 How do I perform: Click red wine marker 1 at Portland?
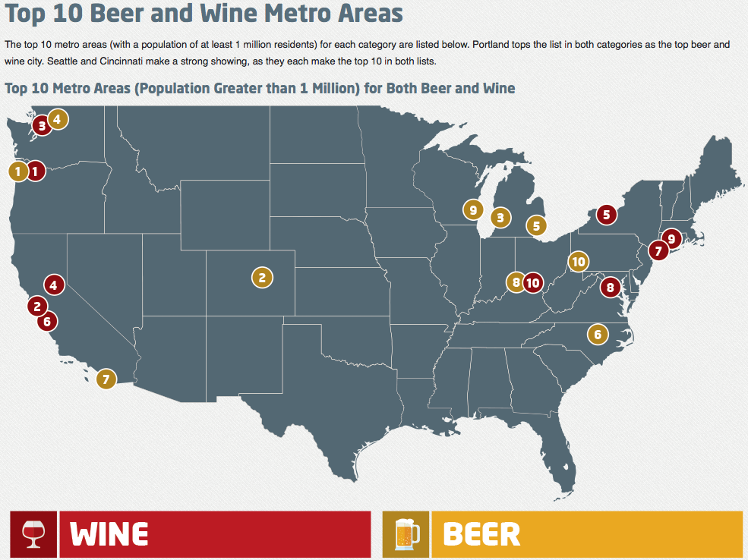coord(35,171)
